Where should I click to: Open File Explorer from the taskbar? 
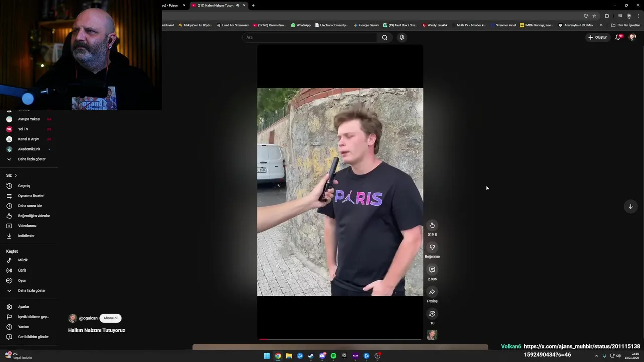pyautogui.click(x=289, y=356)
